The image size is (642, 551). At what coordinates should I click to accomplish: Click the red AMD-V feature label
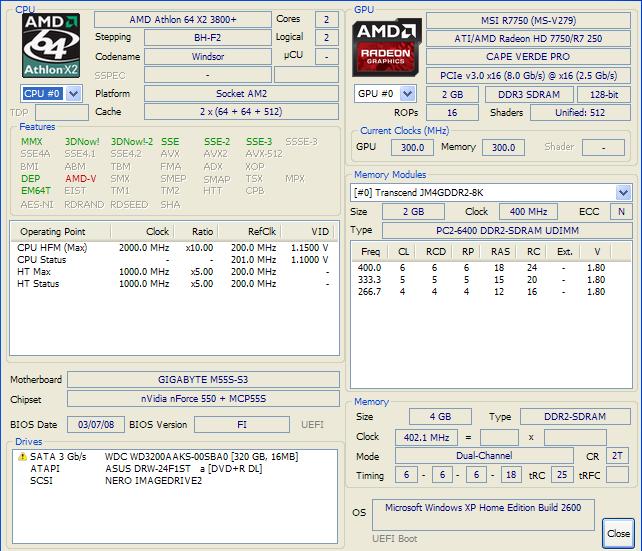click(x=80, y=179)
